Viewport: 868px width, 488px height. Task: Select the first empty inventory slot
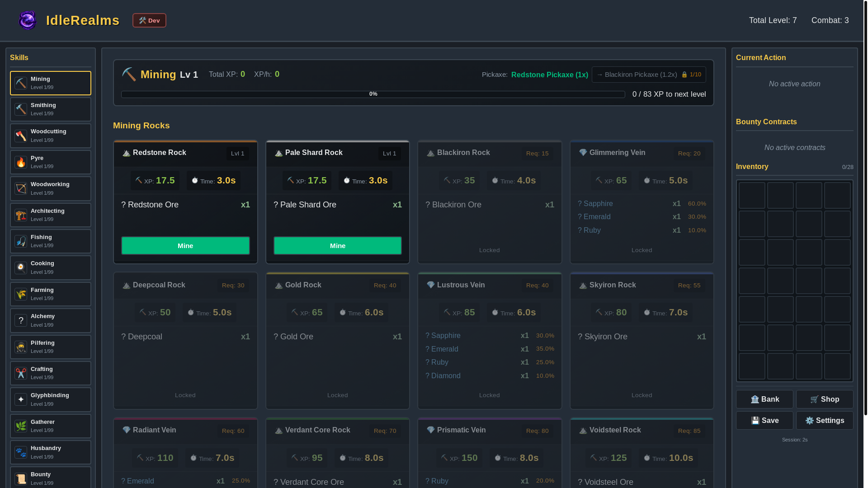[752, 196]
